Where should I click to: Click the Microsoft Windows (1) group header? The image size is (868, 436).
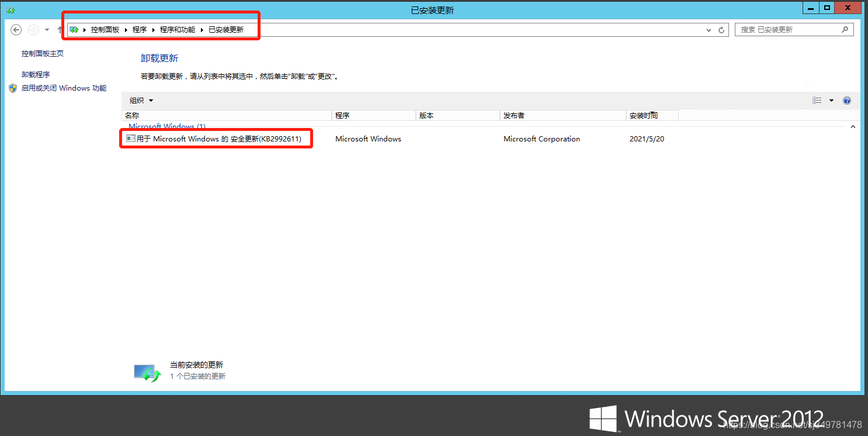pos(167,126)
